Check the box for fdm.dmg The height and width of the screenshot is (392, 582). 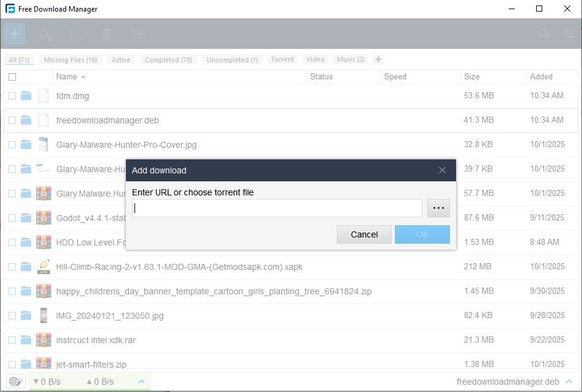tap(12, 96)
